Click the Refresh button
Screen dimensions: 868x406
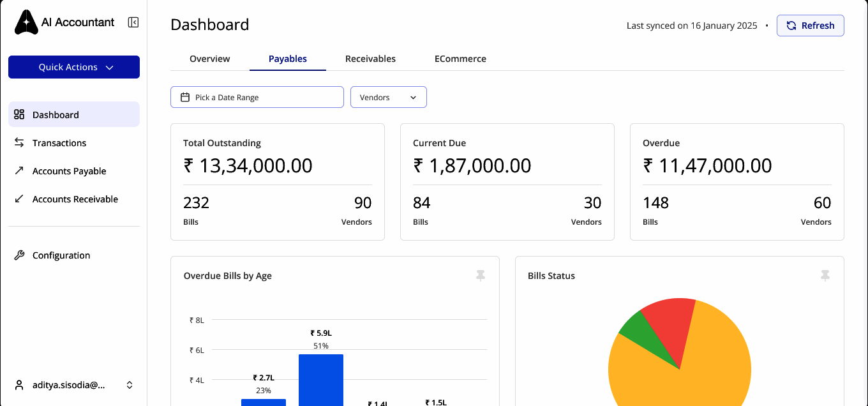point(811,25)
